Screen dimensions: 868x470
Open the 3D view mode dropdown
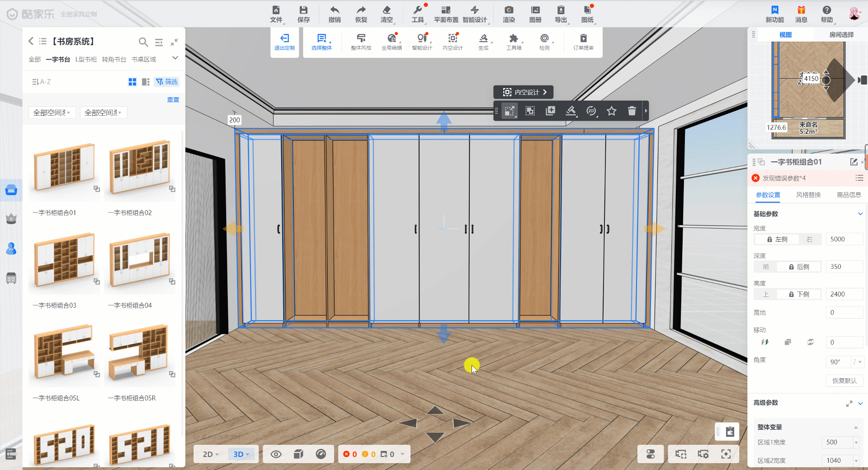pyautogui.click(x=241, y=454)
